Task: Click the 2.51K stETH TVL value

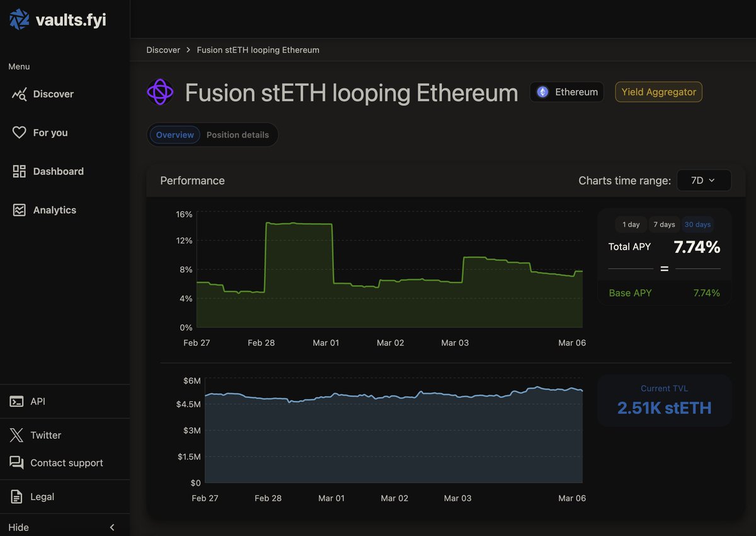Action: [664, 408]
